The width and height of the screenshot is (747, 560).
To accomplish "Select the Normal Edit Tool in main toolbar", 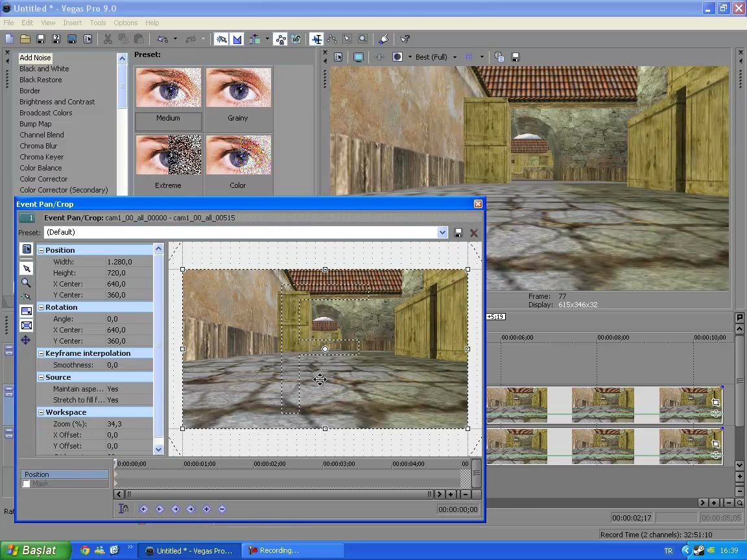I will (316, 39).
